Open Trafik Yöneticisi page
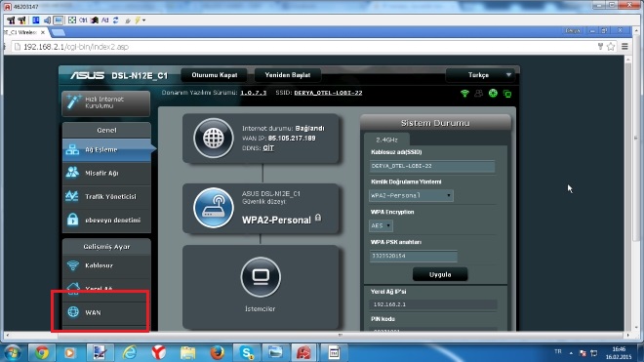Screen dimensions: 644x362 click(x=106, y=196)
